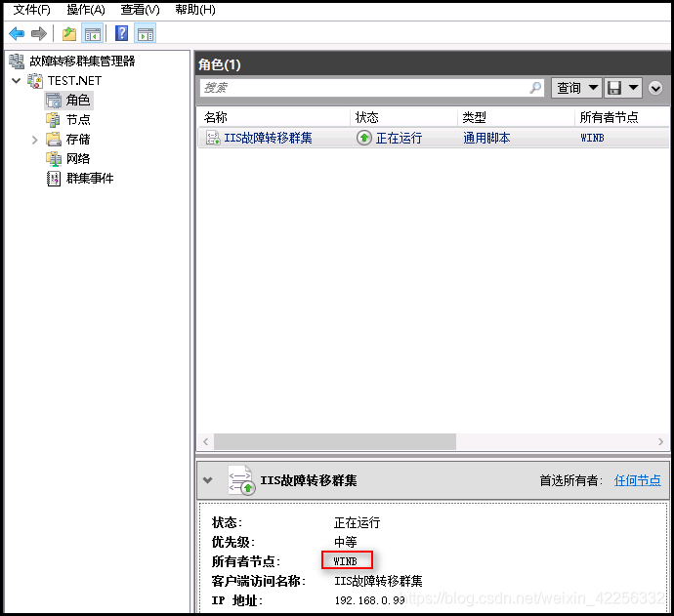Screen dimensions: 674x616
Task: Click the 正在运行 value in details pane
Action: click(358, 522)
